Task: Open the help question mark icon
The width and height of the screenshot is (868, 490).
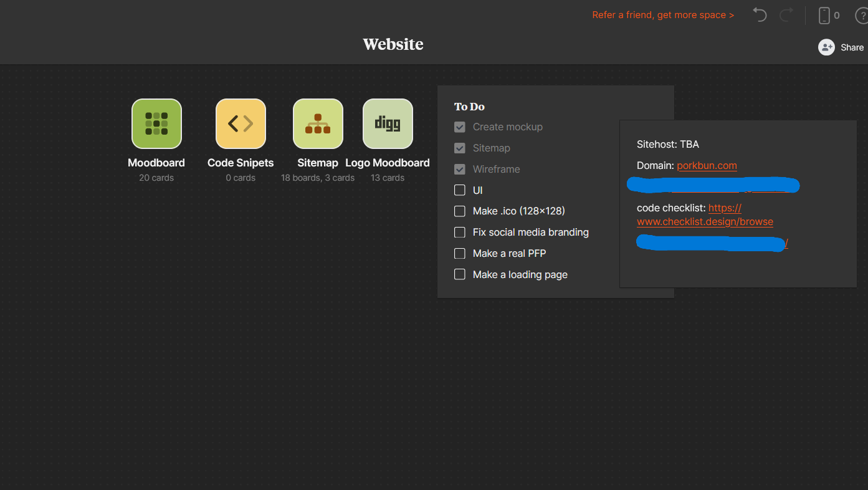Action: pos(861,16)
